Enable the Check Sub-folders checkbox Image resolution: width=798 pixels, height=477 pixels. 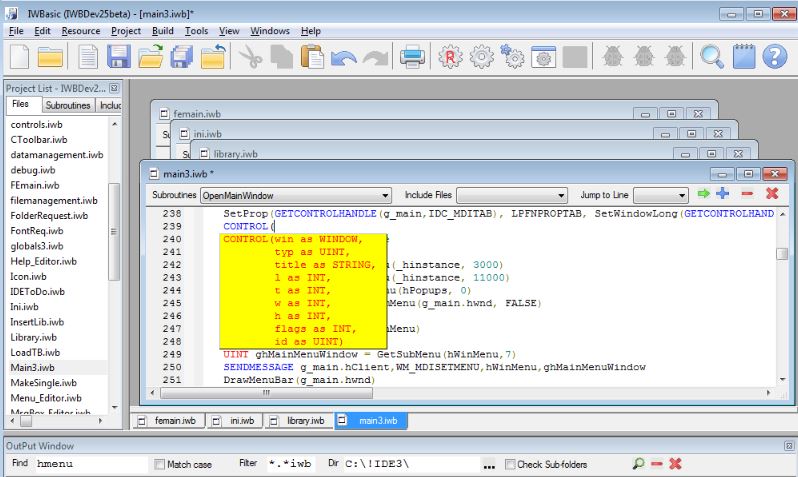[x=510, y=464]
